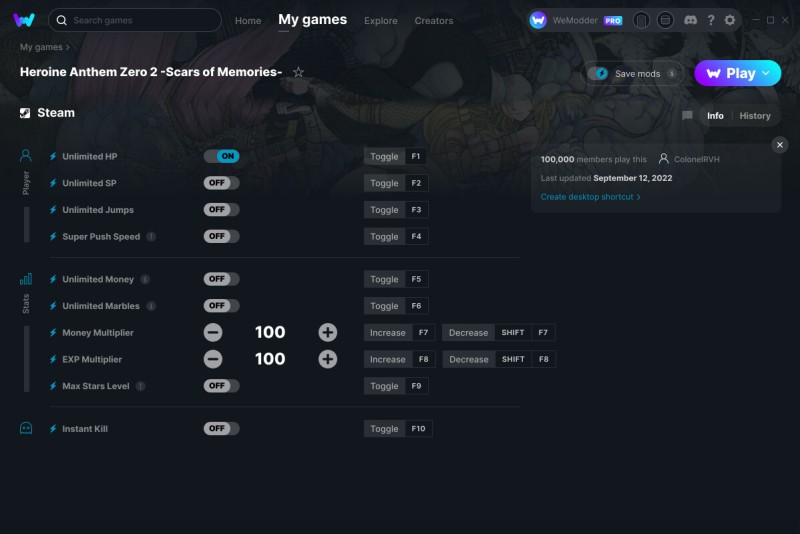Click the chat comment icon near Info
Viewport: 800px width, 534px height.
(x=687, y=116)
